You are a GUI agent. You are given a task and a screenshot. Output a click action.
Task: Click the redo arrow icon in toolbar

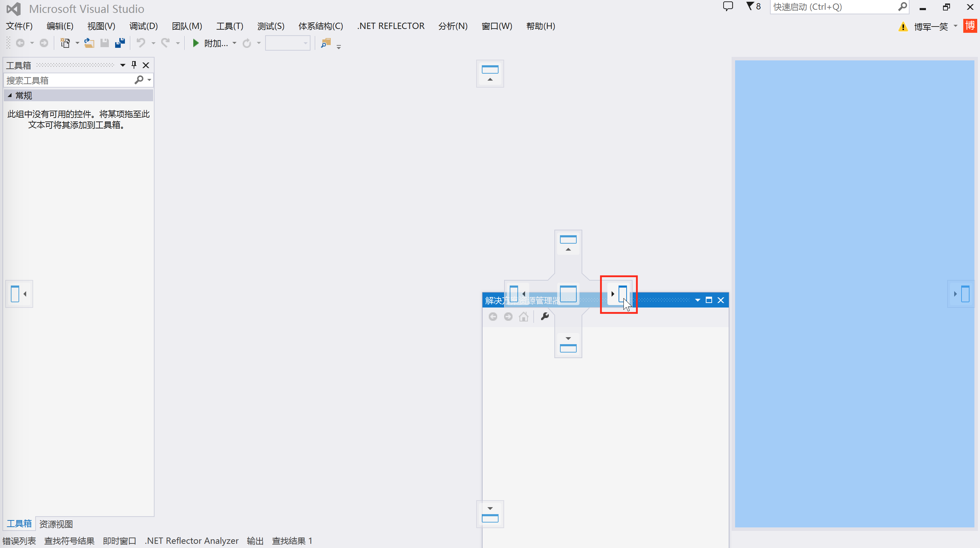[167, 43]
